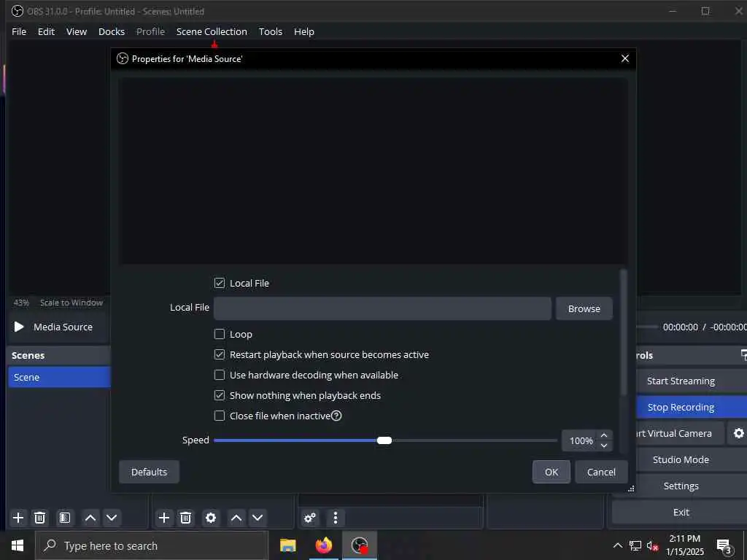Click Start Streaming button
The height and width of the screenshot is (560, 747).
tap(692, 381)
